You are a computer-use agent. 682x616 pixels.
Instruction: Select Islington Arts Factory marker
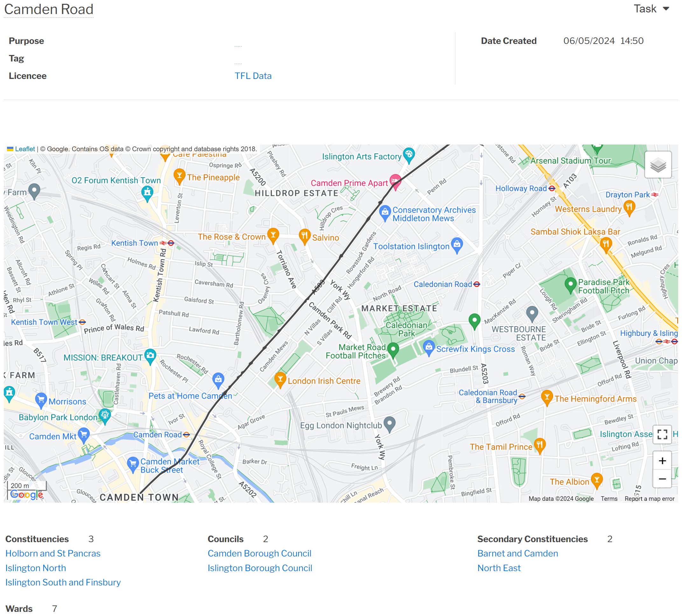click(409, 156)
